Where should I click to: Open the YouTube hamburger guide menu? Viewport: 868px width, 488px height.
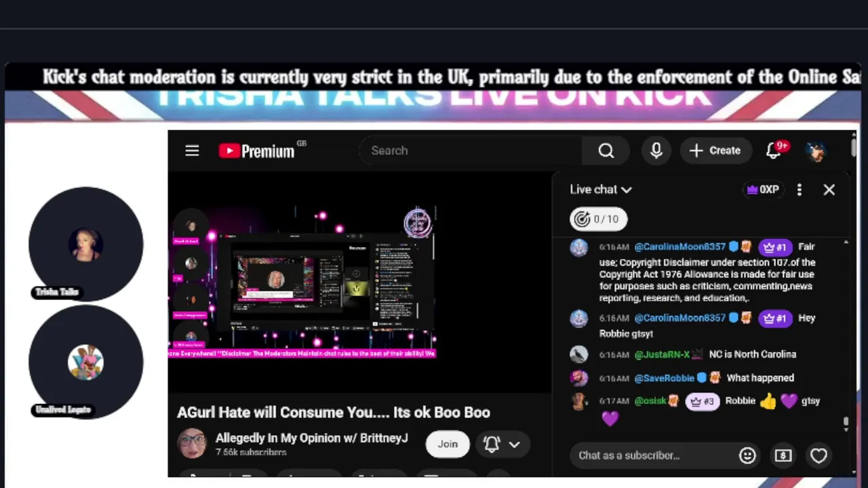point(192,150)
